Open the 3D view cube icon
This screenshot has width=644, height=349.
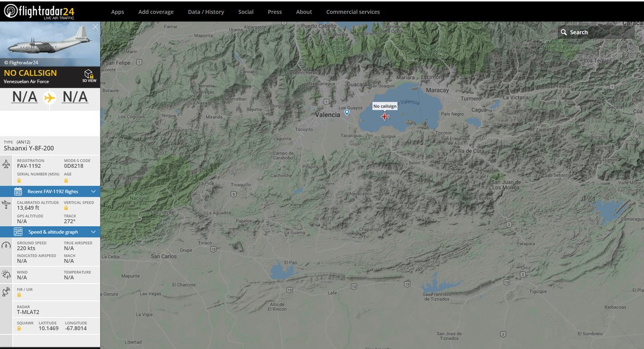[89, 74]
